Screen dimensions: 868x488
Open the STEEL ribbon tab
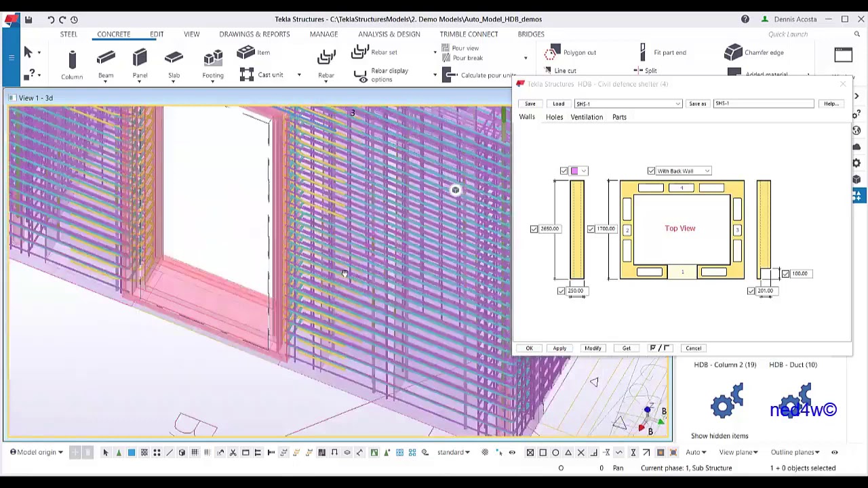[x=68, y=34]
